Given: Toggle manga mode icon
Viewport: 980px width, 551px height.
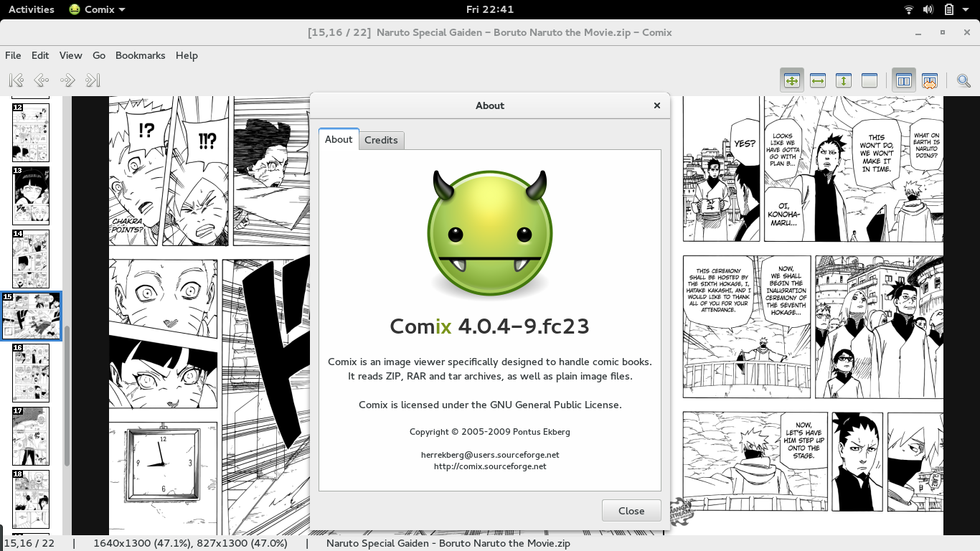Looking at the screenshot, I should (x=930, y=80).
